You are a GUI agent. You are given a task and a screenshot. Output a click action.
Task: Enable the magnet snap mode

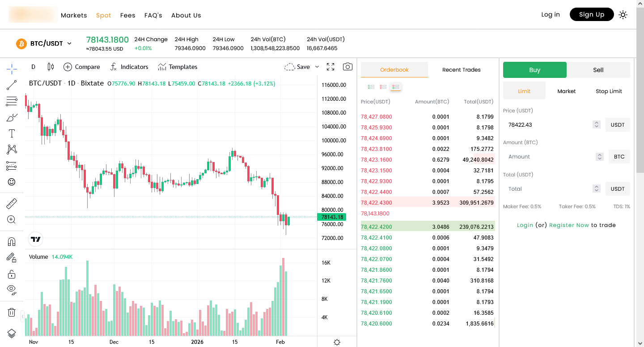(12, 241)
